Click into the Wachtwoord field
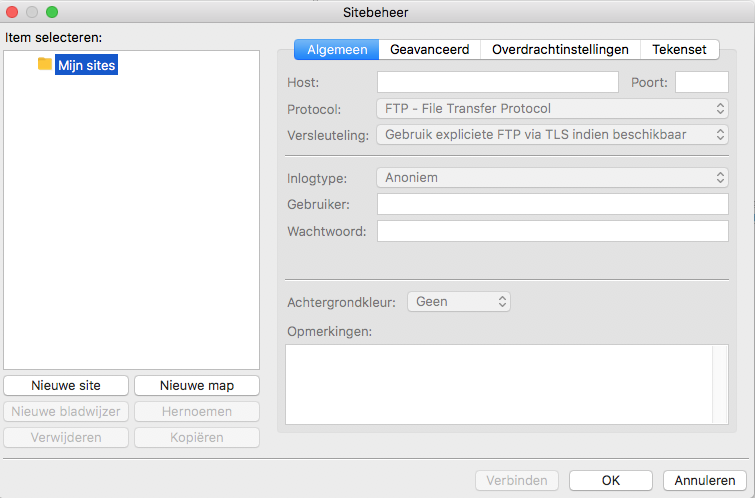The height and width of the screenshot is (498, 755). pyautogui.click(x=552, y=231)
